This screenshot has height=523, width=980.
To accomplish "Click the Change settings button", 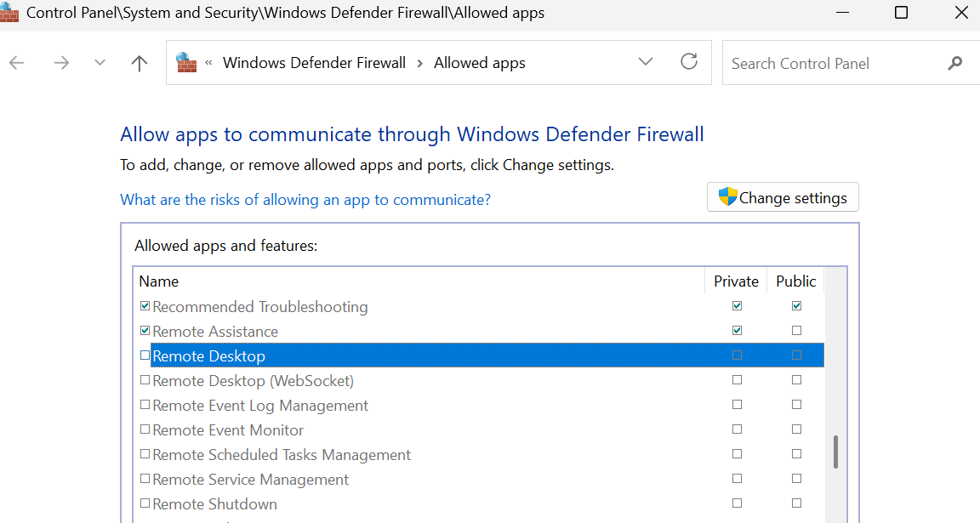I will pos(783,197).
